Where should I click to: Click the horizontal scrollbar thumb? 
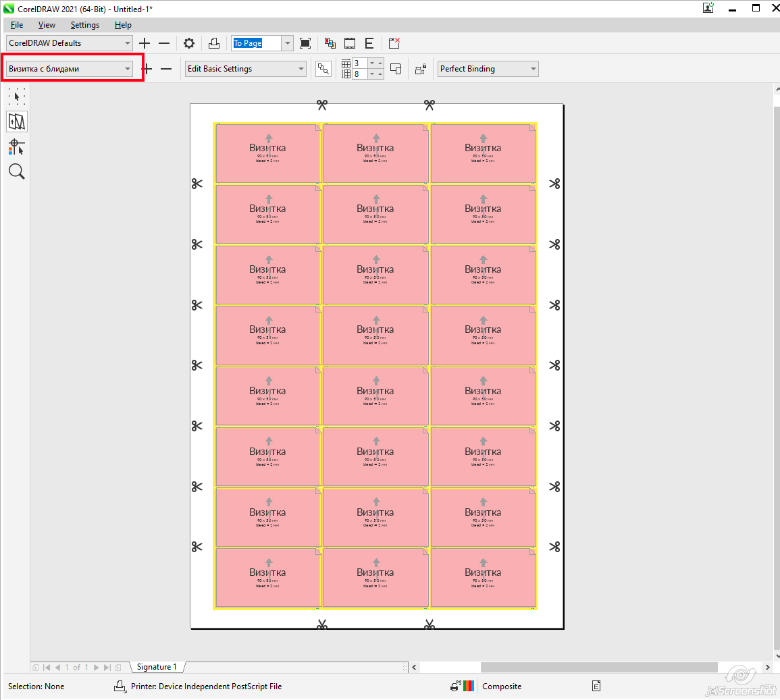pyautogui.click(x=599, y=667)
